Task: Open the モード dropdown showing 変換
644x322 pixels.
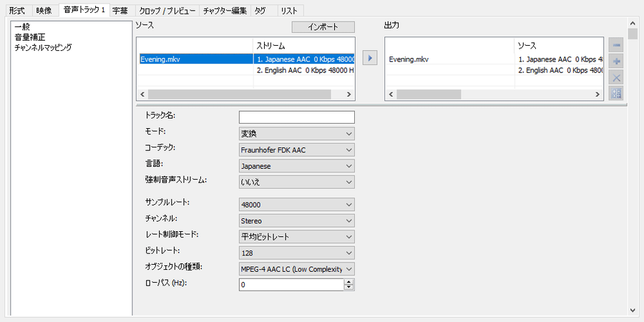Action: click(296, 134)
